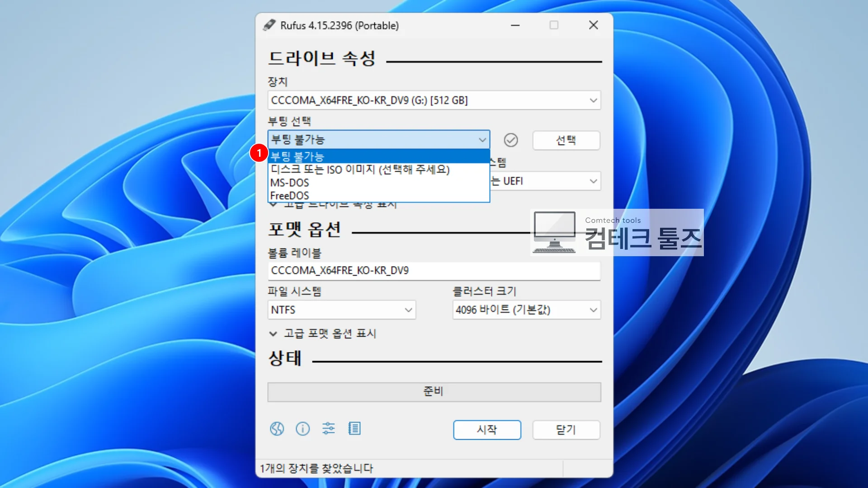Minimize the Rufus window

(x=515, y=25)
